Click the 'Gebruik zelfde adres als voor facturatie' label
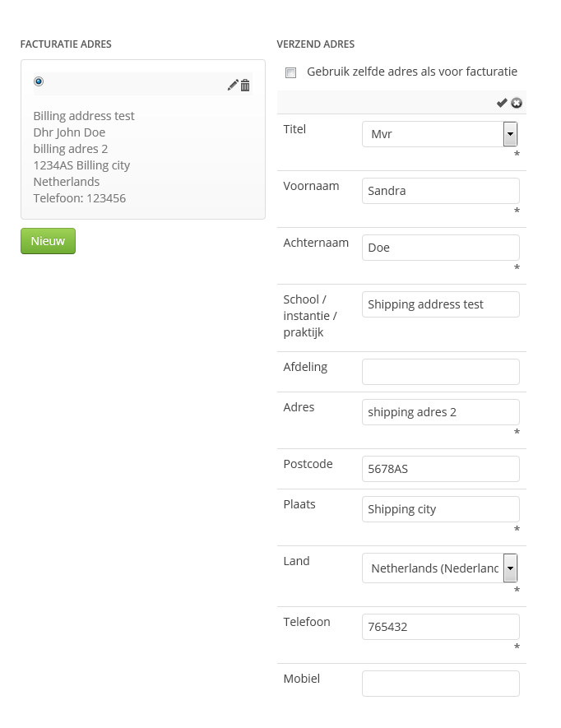Screen dimensions: 561x728 point(411,72)
